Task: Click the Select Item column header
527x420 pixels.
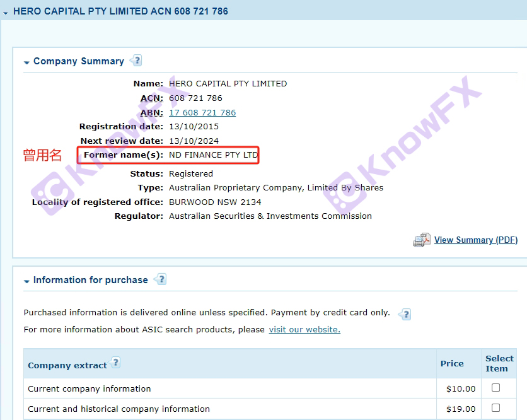Action: point(499,363)
